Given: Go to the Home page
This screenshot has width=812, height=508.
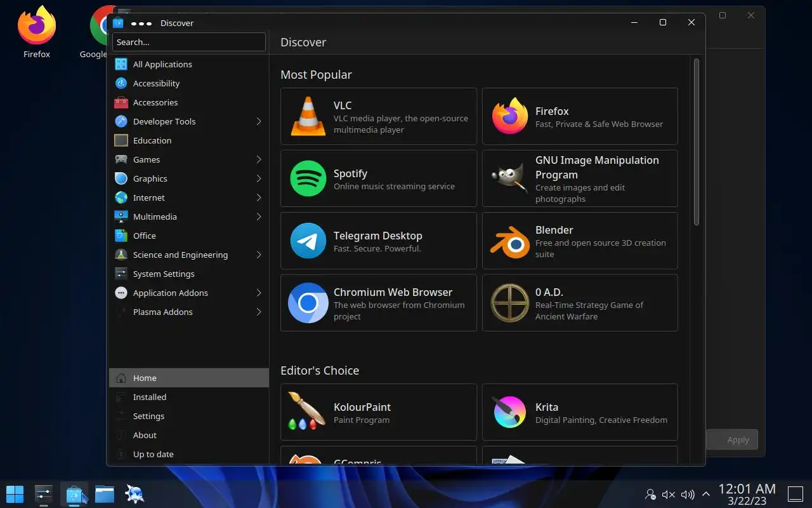Looking at the screenshot, I should 189,378.
